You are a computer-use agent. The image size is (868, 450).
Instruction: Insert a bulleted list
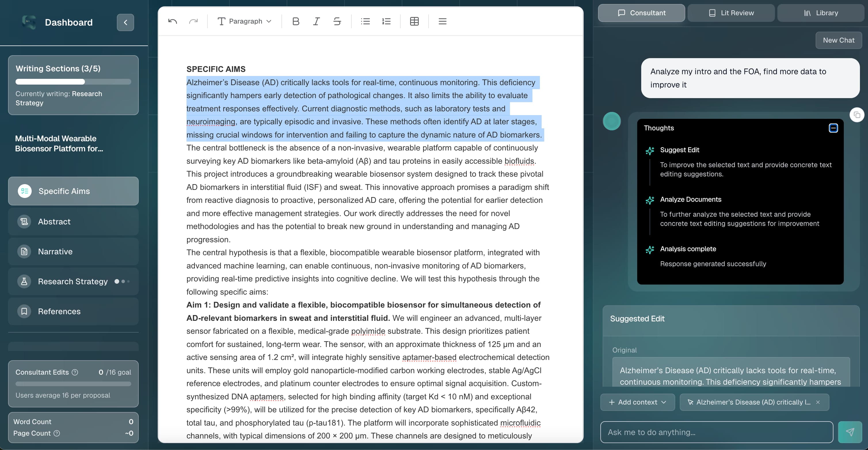[365, 21]
